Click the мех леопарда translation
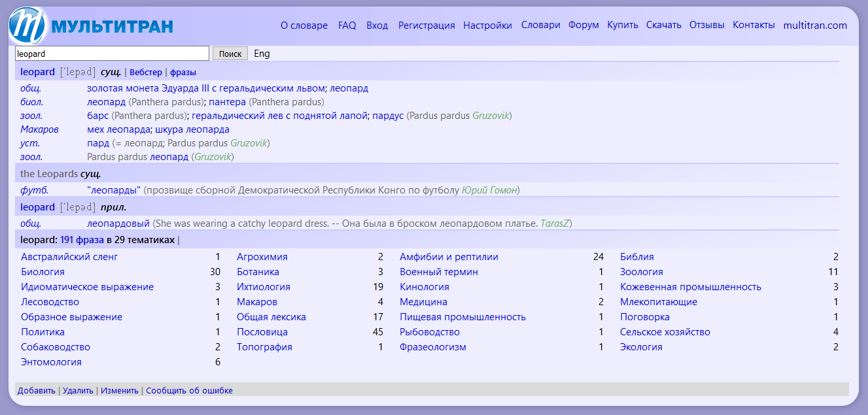Screen dimensions: 868x415 (118, 129)
